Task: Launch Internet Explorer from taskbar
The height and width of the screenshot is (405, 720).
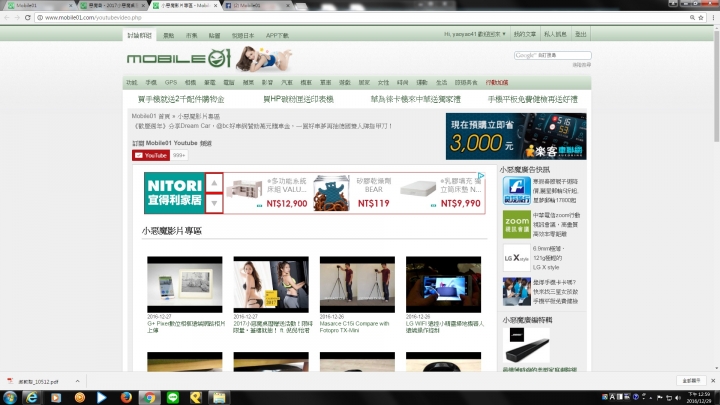Action: [31, 397]
